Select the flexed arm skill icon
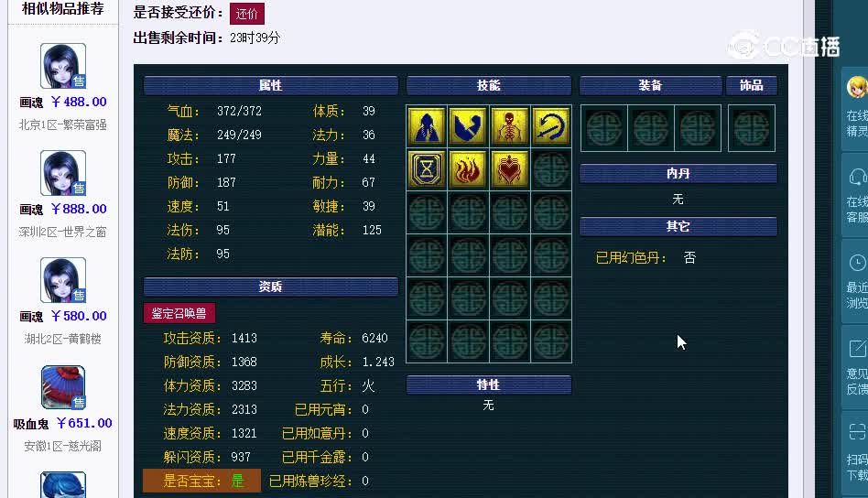Image resolution: width=868 pixels, height=498 pixels. click(x=468, y=126)
